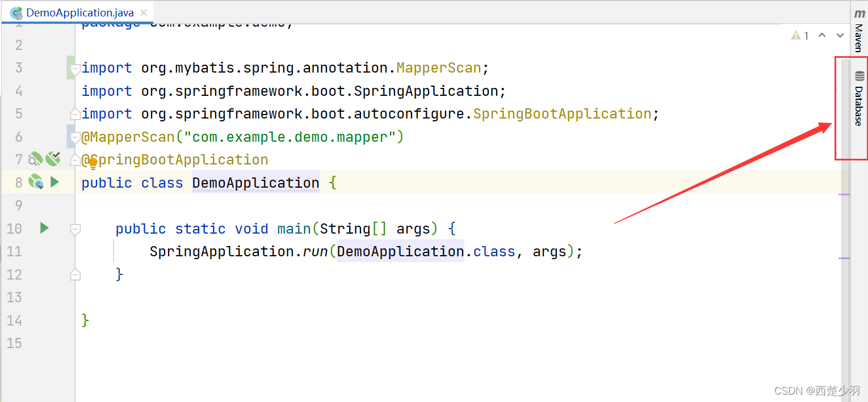The image size is (868, 402).
Task: Toggle the annotation fold marker on line 7
Action: coord(75,161)
